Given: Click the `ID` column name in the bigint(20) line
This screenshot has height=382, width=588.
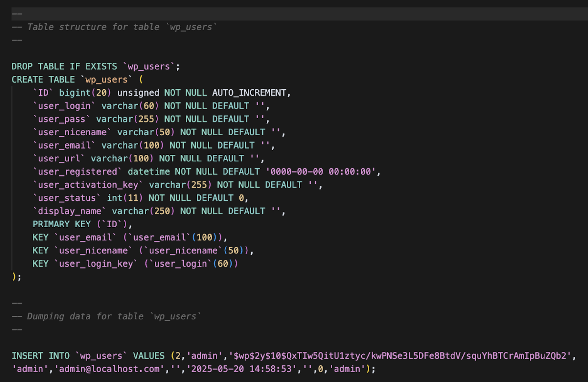Looking at the screenshot, I should coord(43,92).
